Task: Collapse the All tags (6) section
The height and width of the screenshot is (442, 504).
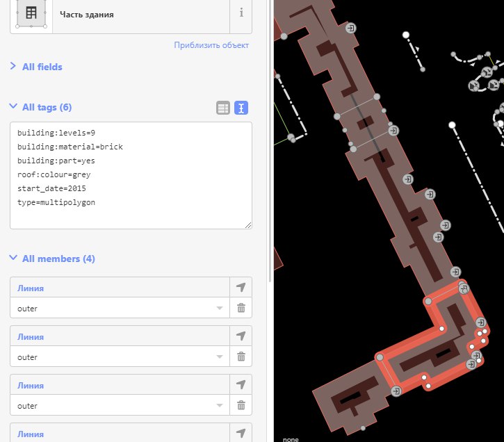Action: coord(41,107)
